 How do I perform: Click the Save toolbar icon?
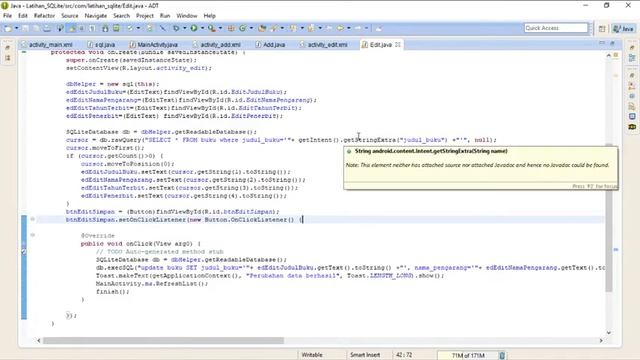pyautogui.click(x=26, y=28)
